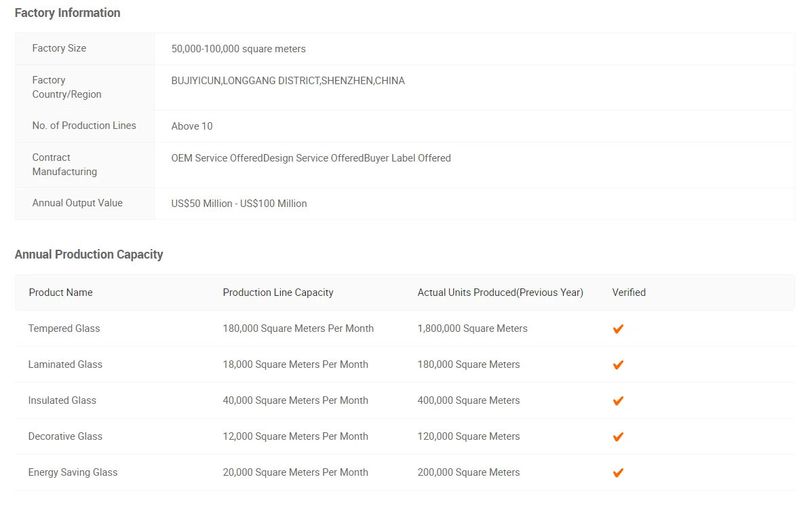Click the Decorative Glass verified checkmark
The image size is (812, 509).
(x=618, y=437)
